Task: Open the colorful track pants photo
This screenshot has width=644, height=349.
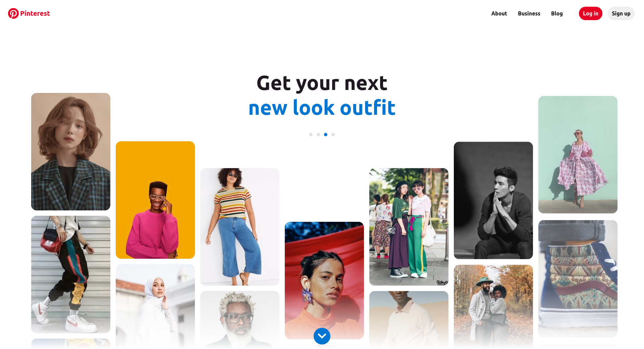Action: point(71,275)
